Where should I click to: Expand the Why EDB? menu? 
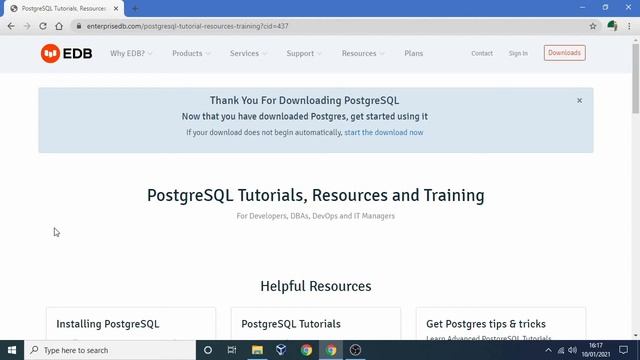tap(131, 53)
